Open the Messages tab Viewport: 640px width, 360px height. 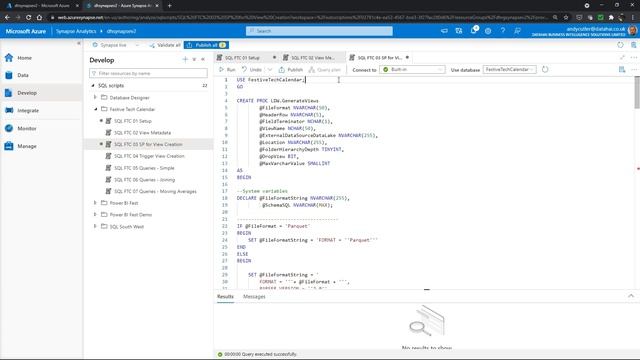pos(254,297)
